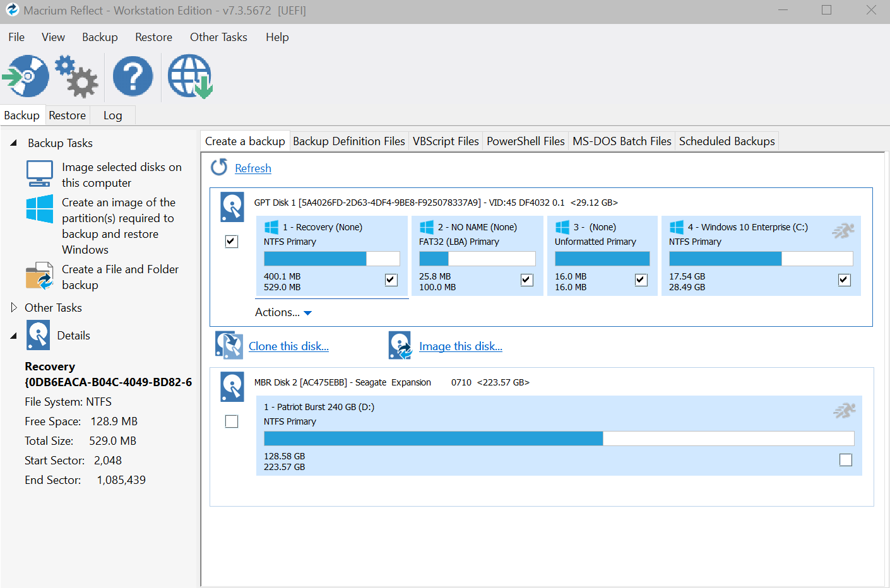Open the MS-DOS Batch Files tab
The height and width of the screenshot is (588, 890).
point(622,141)
